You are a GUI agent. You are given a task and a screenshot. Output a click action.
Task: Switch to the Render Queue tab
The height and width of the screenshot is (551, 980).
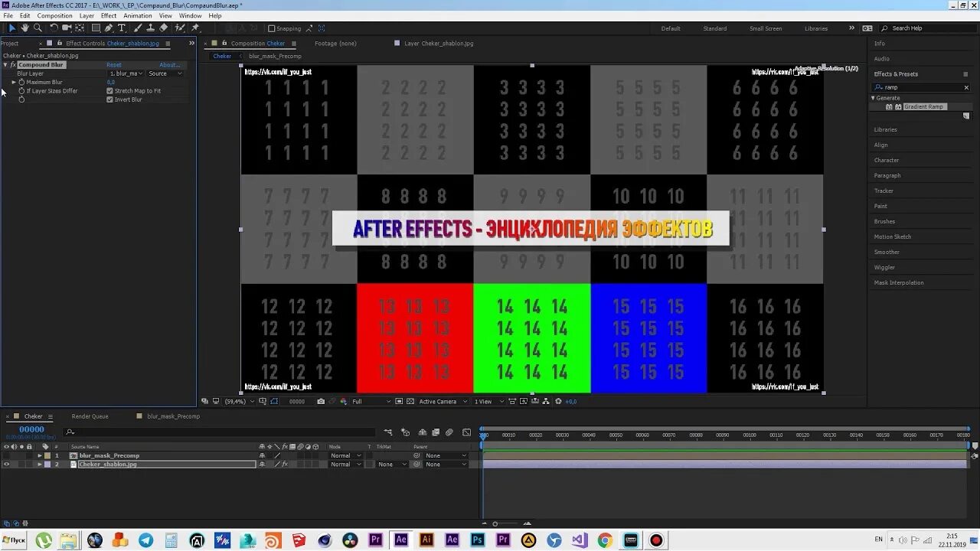90,416
